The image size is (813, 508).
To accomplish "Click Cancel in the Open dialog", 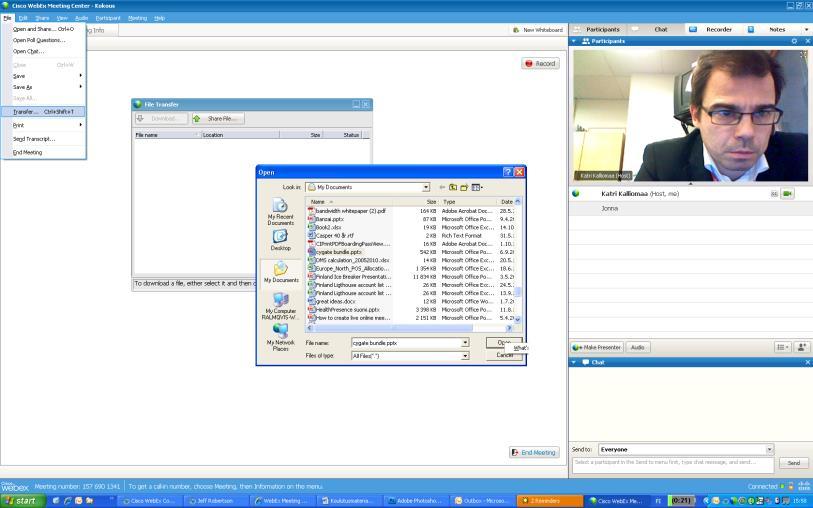I will [x=504, y=356].
